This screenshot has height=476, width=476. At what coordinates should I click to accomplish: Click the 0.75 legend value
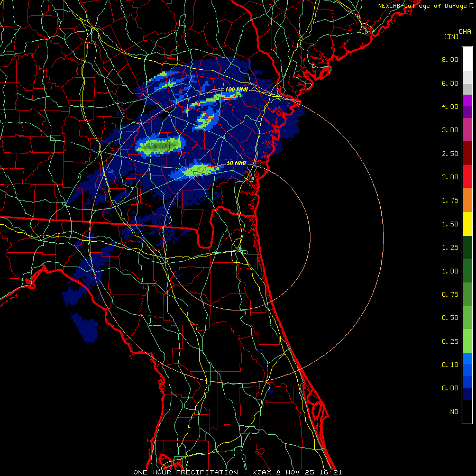[450, 295]
